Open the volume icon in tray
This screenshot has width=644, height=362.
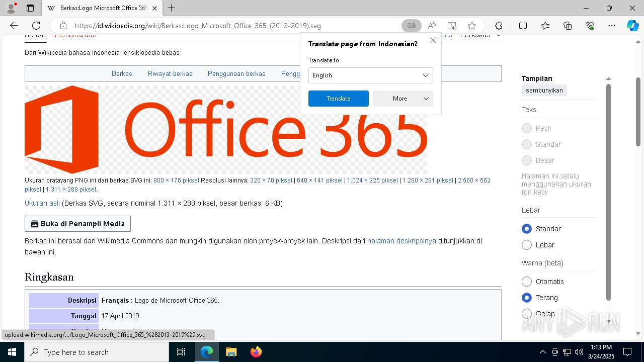(579, 352)
